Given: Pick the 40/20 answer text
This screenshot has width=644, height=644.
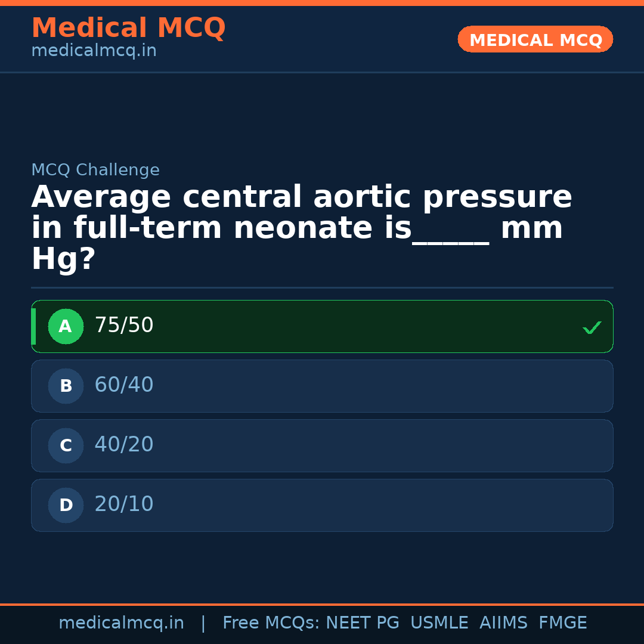Looking at the screenshot, I should 124,445.
